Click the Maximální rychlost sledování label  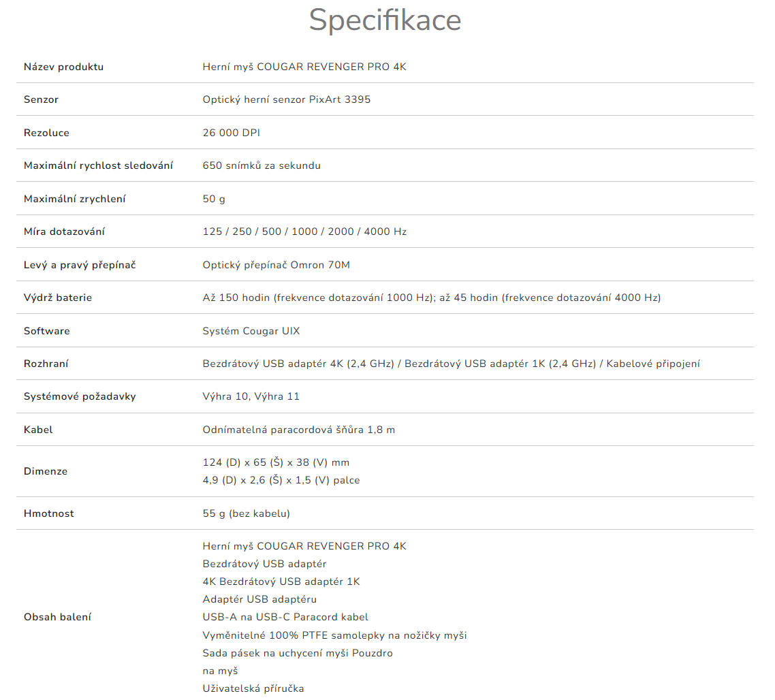98,165
